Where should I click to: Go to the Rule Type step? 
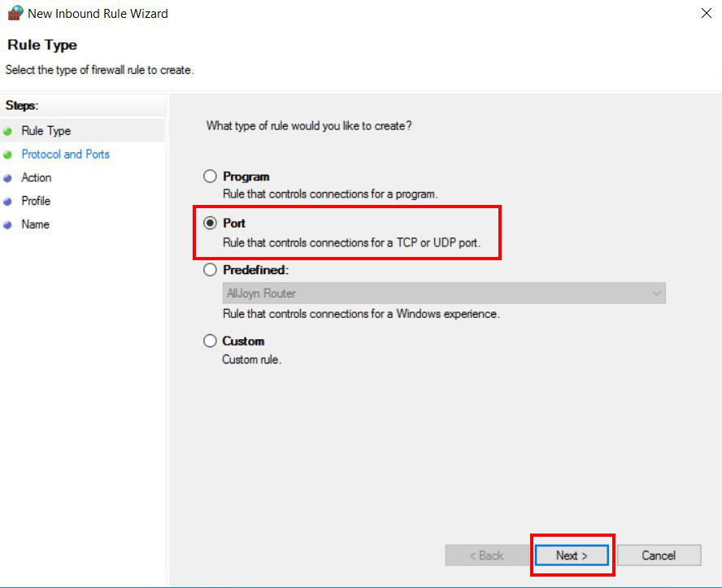[x=46, y=131]
